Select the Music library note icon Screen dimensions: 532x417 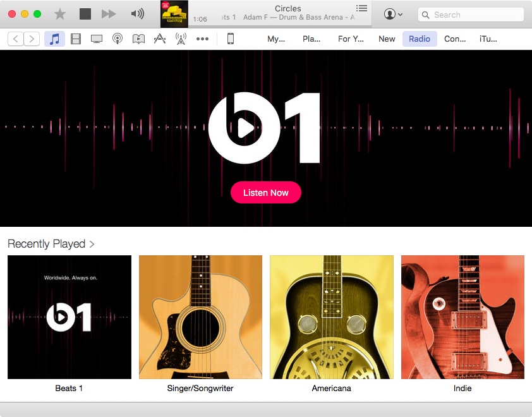click(x=54, y=39)
